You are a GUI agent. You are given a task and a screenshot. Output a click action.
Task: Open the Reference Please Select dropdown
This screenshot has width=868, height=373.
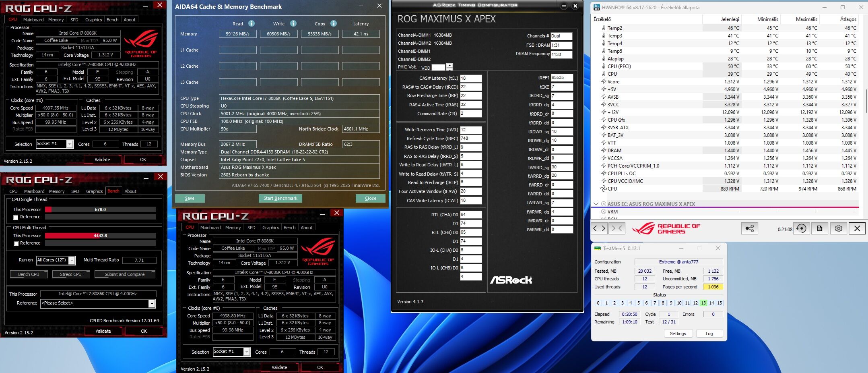[152, 303]
